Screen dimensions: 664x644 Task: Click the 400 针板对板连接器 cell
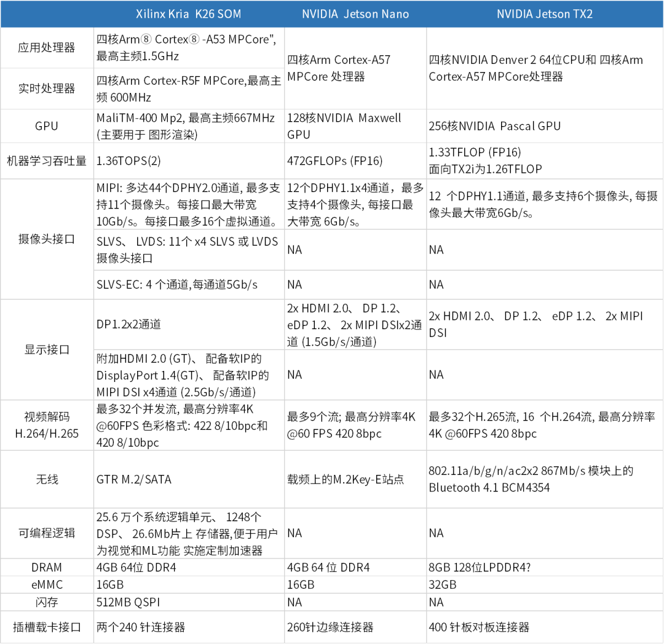[x=545, y=627]
